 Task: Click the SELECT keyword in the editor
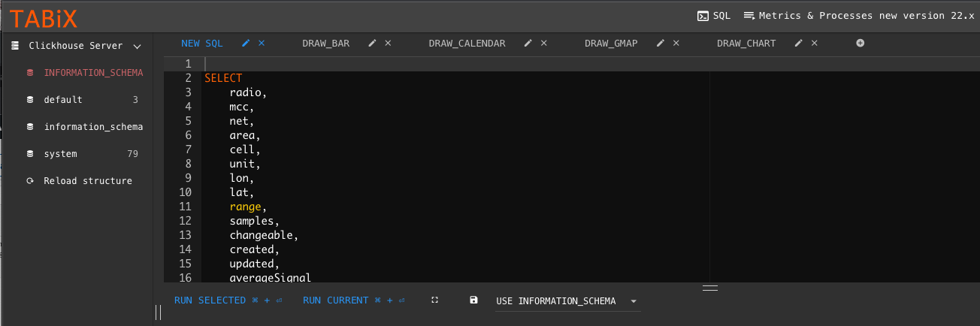coord(223,78)
